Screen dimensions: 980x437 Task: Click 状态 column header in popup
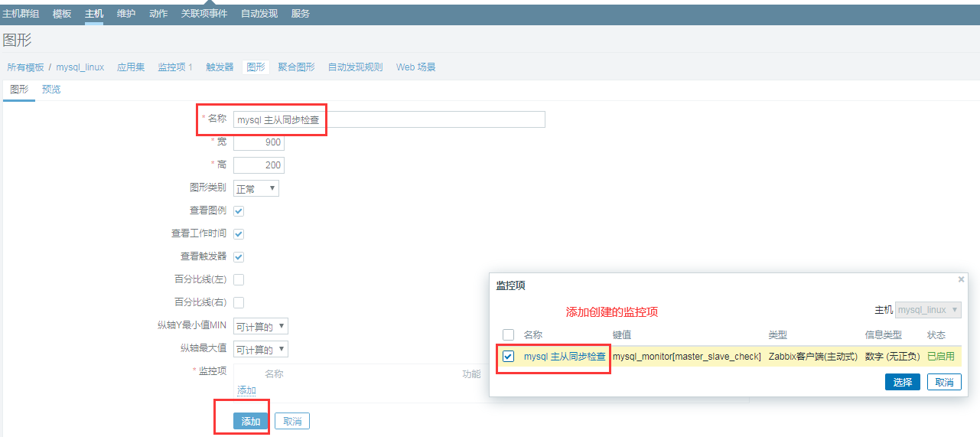936,335
